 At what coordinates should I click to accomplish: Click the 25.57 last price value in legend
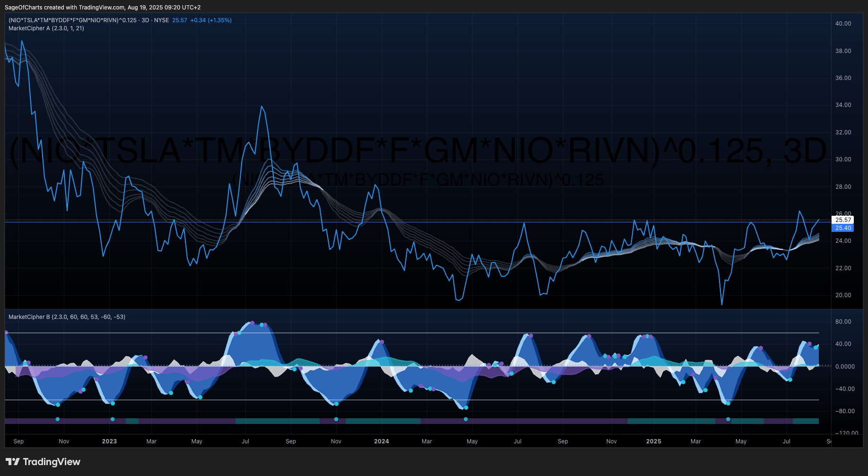[180, 20]
